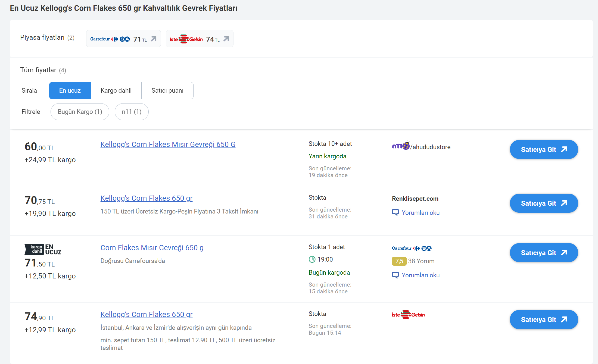Click Stokta 1 adet text
598x364 pixels.
click(x=327, y=247)
